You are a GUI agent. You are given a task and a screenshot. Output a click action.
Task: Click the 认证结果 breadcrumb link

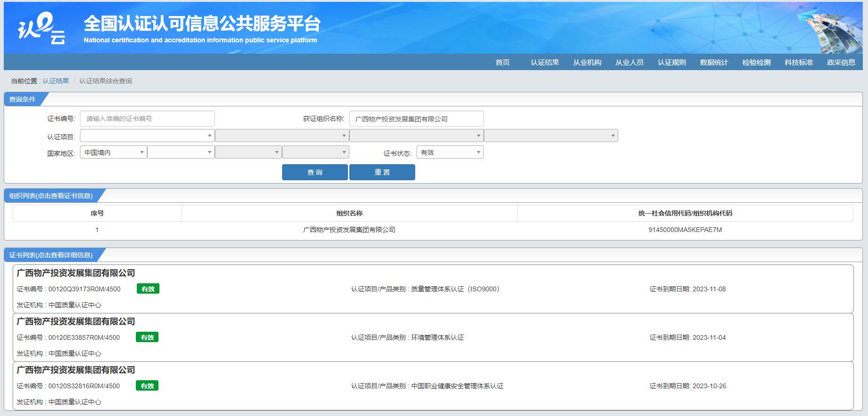click(x=55, y=81)
